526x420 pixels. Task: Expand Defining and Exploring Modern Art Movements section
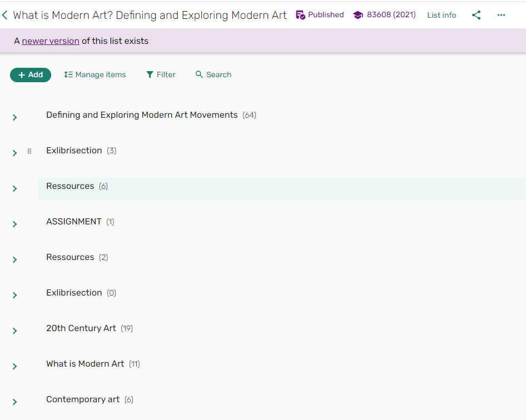[x=15, y=117]
